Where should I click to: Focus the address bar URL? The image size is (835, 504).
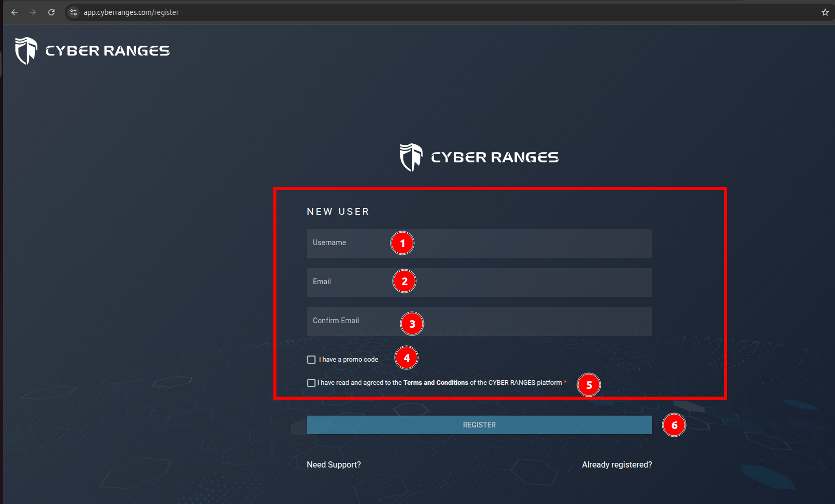132,12
